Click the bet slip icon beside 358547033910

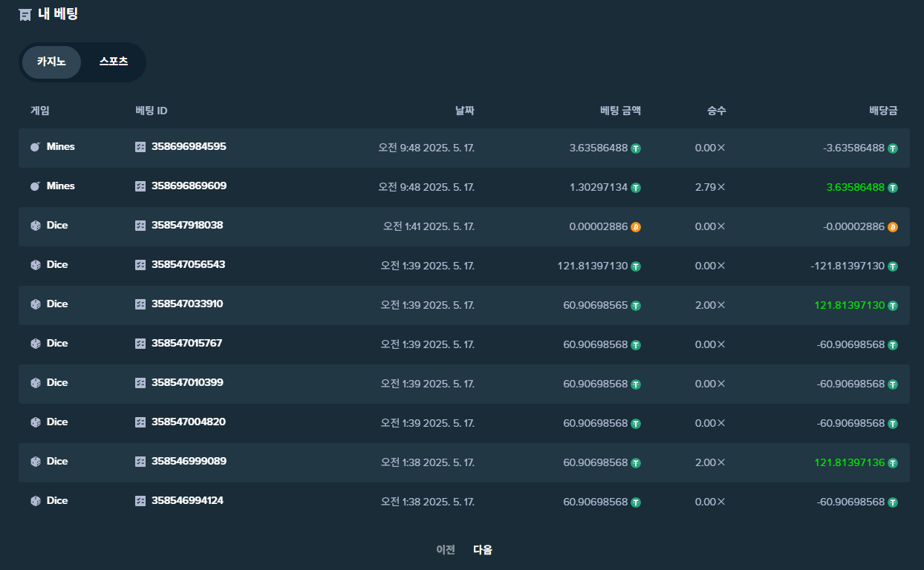[140, 304]
